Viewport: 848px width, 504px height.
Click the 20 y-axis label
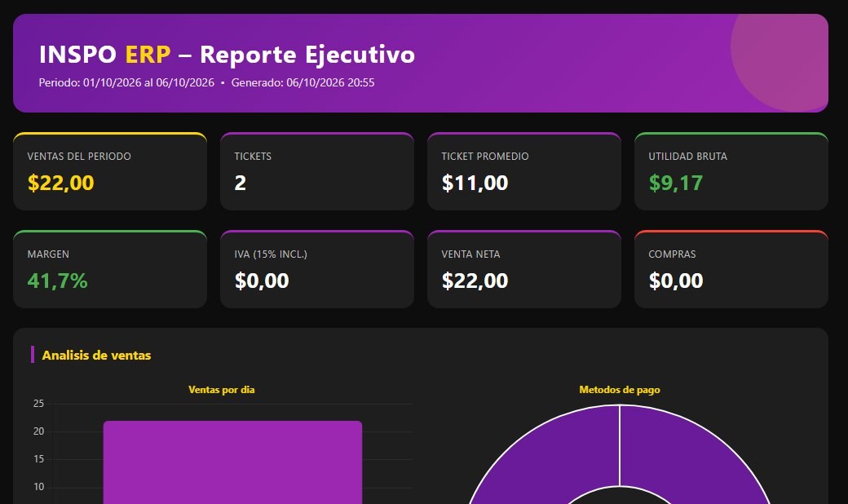click(x=38, y=431)
